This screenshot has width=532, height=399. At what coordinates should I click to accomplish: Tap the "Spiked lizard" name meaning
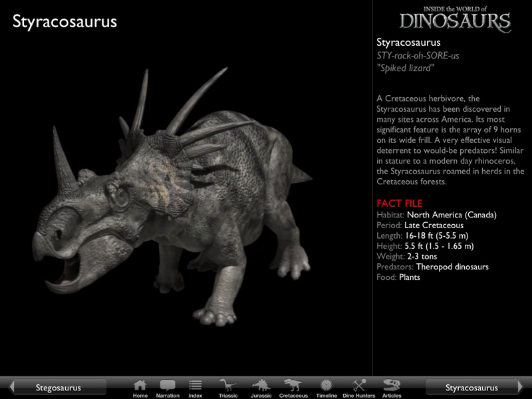click(x=406, y=68)
